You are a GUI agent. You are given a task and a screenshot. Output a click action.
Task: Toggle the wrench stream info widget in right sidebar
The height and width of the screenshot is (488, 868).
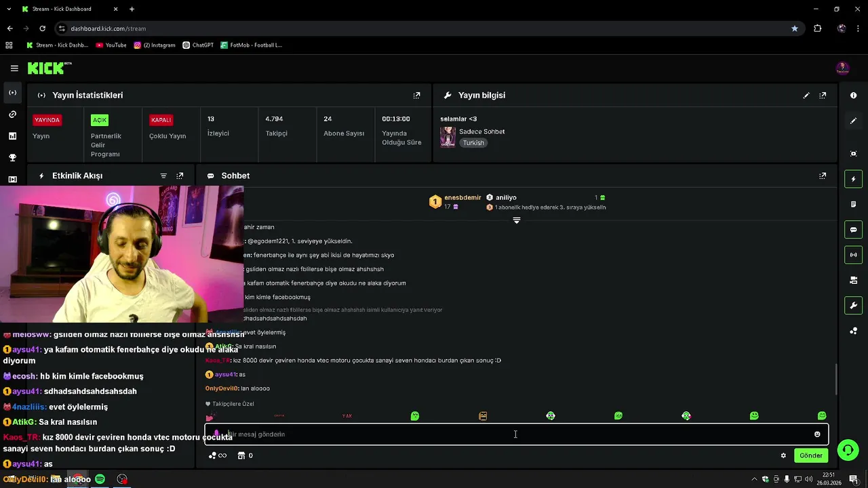(x=853, y=306)
